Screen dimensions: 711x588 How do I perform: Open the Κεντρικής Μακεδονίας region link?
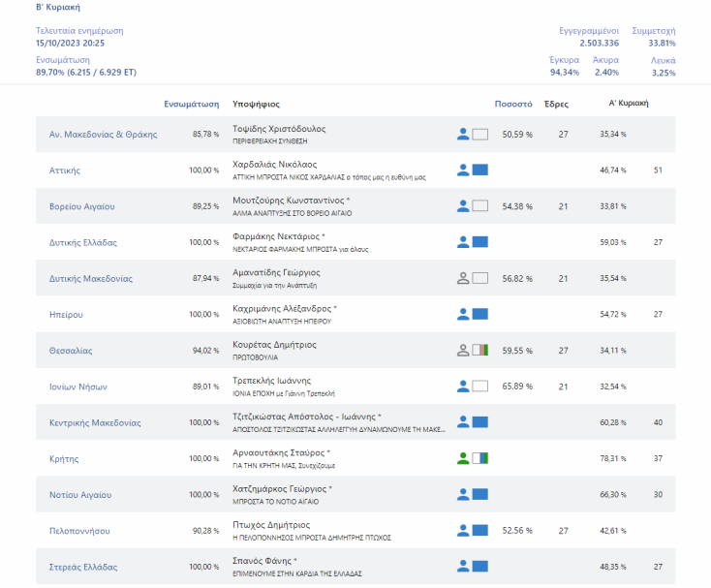point(95,422)
